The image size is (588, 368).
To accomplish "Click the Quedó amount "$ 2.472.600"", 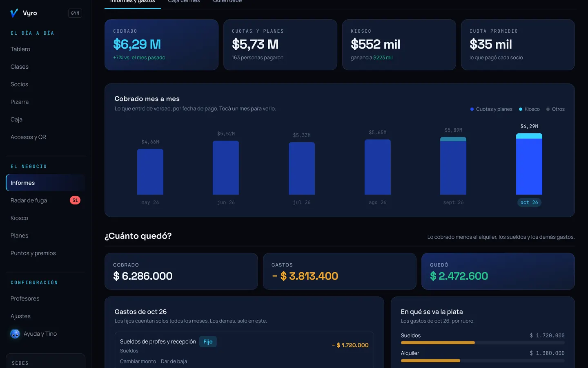I will [459, 276].
